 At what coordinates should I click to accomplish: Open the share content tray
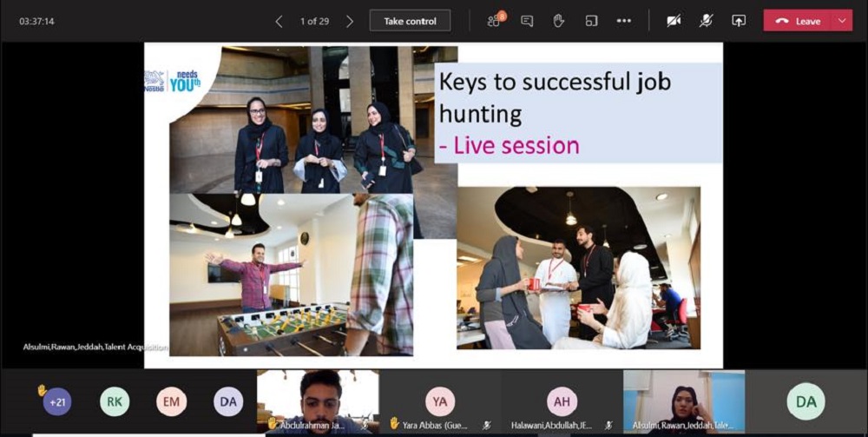pyautogui.click(x=739, y=21)
